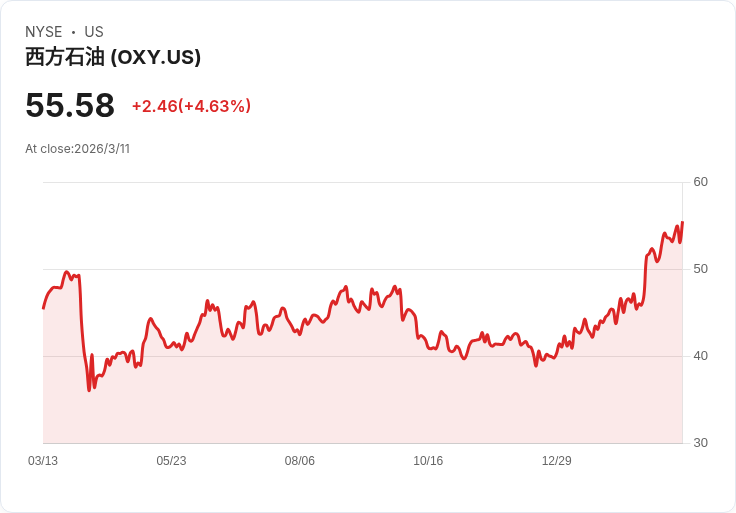This screenshot has height=513, width=736.
Task: Click the 60 price axis label
Action: tap(700, 182)
